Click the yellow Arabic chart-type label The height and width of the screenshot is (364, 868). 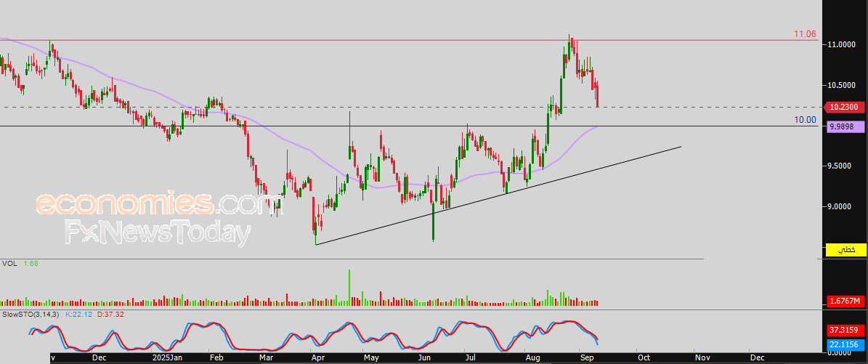(846, 250)
